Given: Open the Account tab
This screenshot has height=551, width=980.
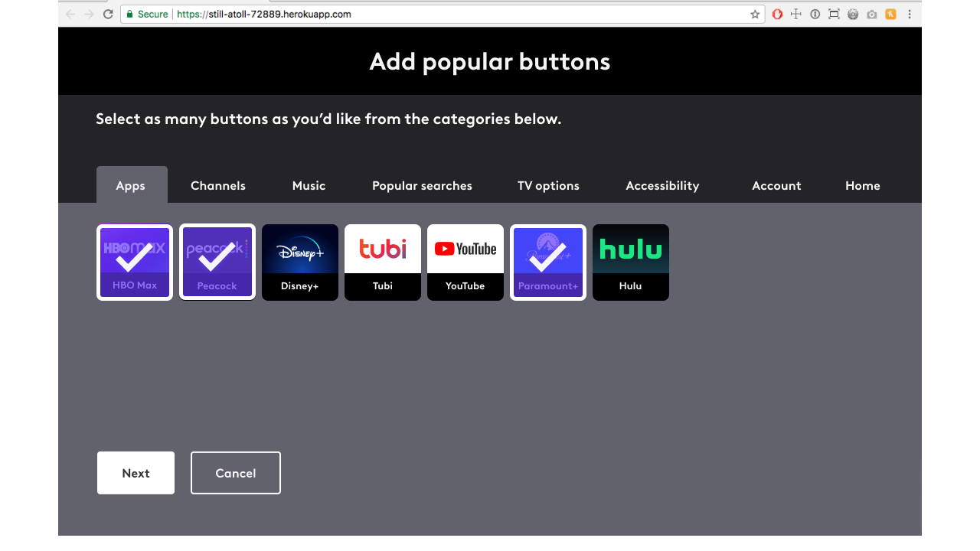Looking at the screenshot, I should click(776, 185).
